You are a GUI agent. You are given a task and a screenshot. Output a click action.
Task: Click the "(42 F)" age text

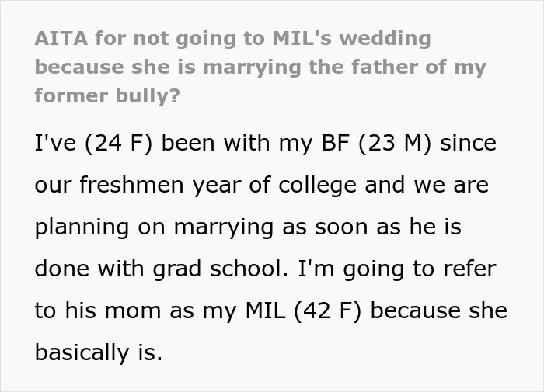[x=328, y=310]
